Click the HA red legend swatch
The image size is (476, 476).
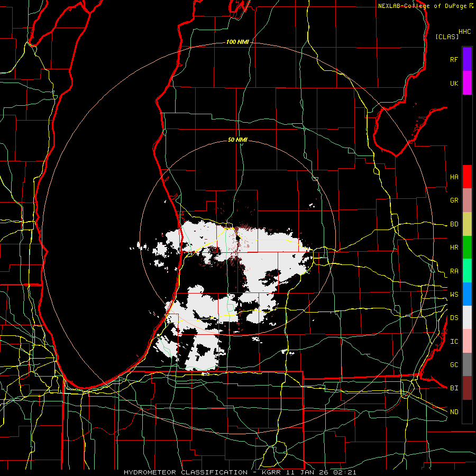pos(467,177)
